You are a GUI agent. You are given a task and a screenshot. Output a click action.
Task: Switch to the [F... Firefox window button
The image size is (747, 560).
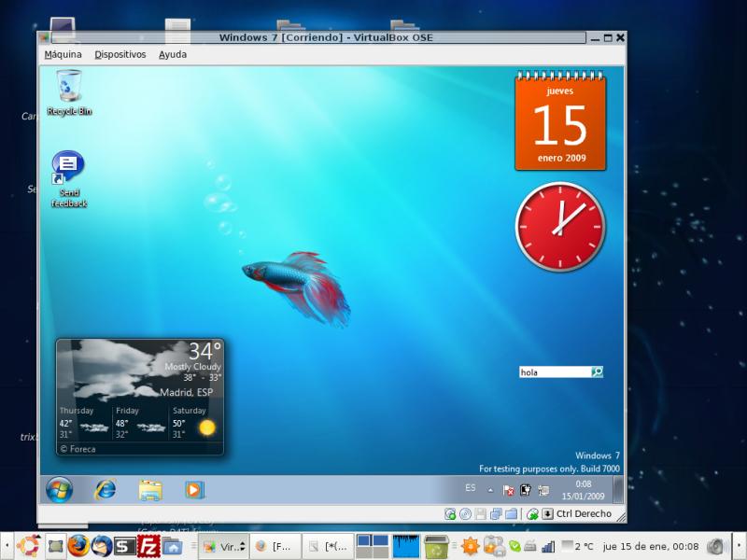coord(275,547)
